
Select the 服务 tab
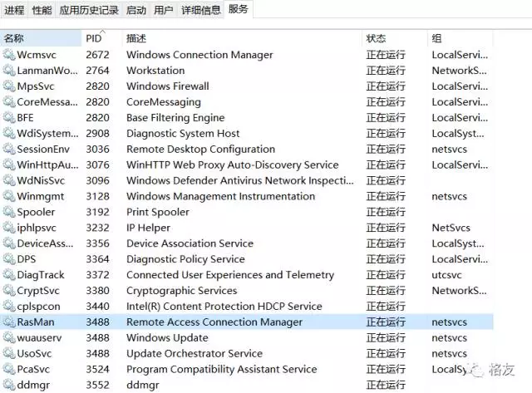coord(239,9)
